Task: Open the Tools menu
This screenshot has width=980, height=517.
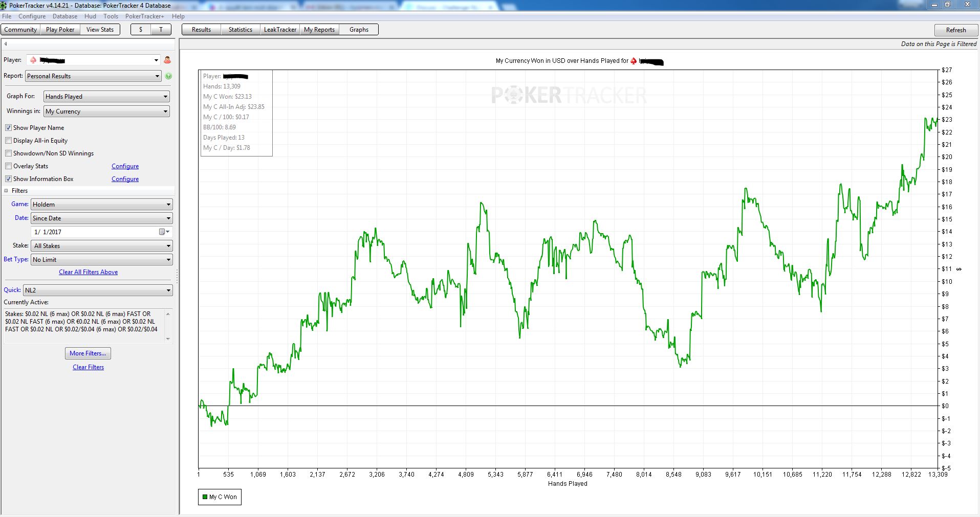Action: click(111, 16)
